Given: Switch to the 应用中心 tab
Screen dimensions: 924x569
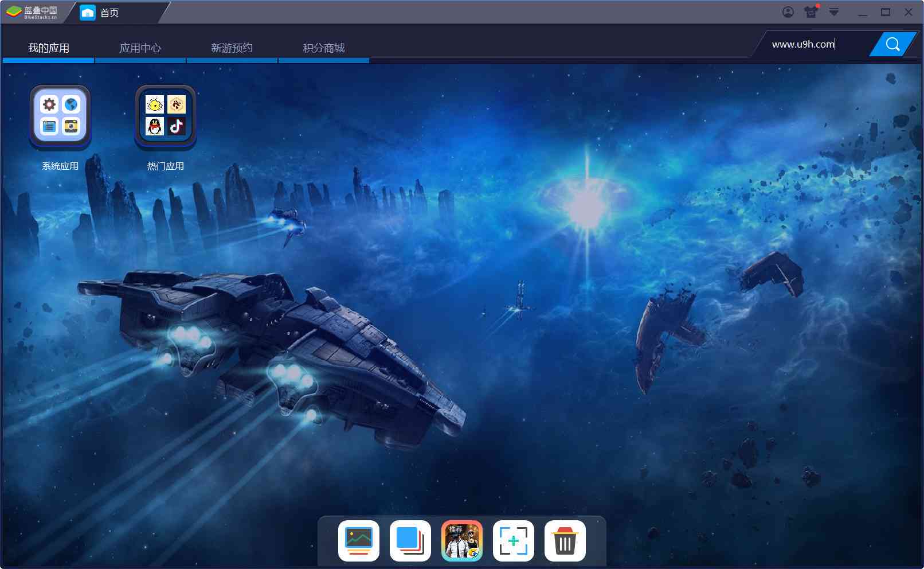Looking at the screenshot, I should [140, 48].
